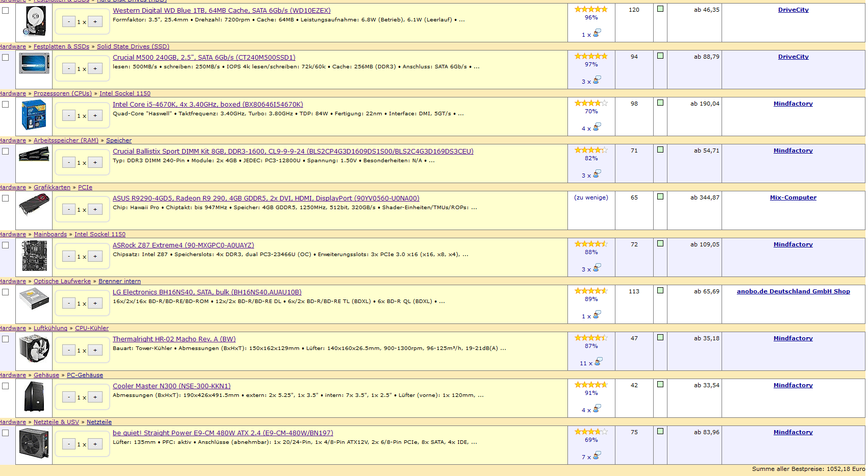Toggle the checkbox beside price 54,71
The image size is (868, 476).
click(x=660, y=149)
